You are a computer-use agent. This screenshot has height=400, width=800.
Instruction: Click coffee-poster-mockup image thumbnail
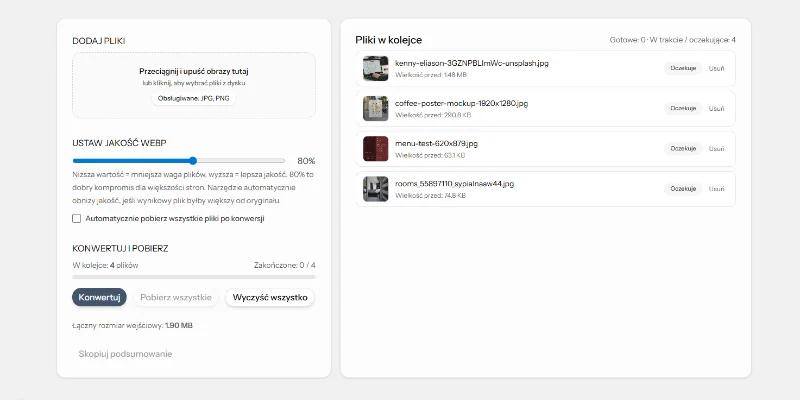tap(375, 108)
